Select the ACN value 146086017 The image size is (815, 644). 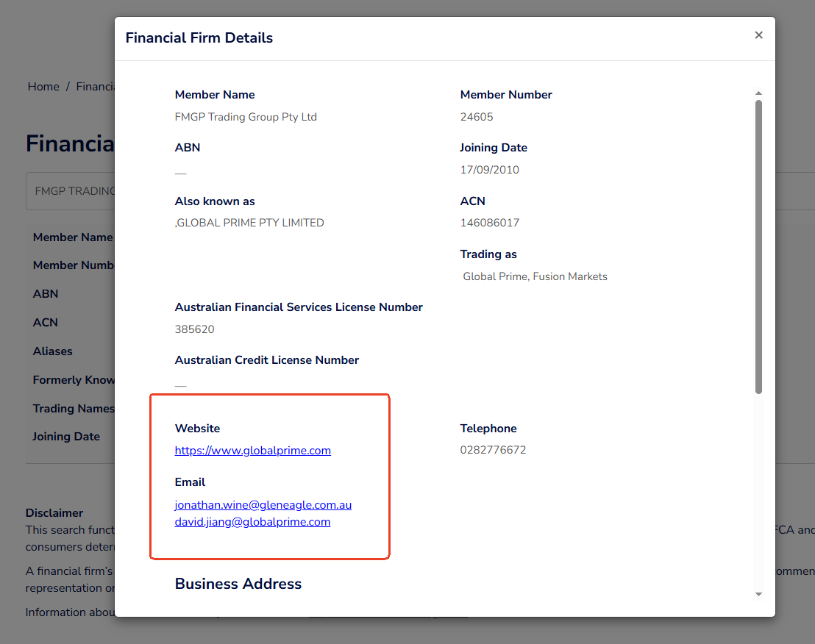coord(490,223)
